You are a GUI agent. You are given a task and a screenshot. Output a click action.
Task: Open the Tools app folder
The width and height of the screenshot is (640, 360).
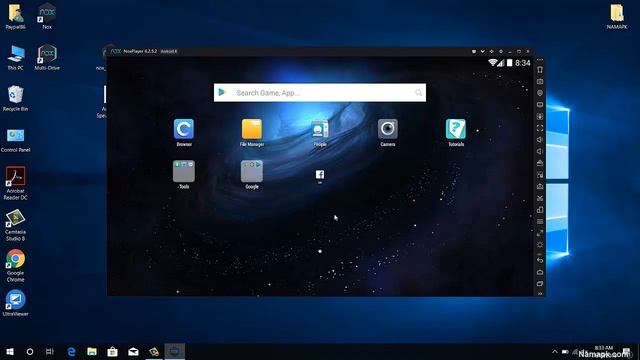[184, 171]
